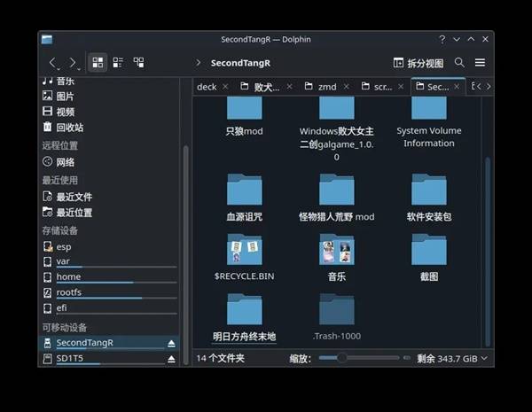Select the 血源诅咒 folder
The width and height of the screenshot is (532, 412).
244,195
